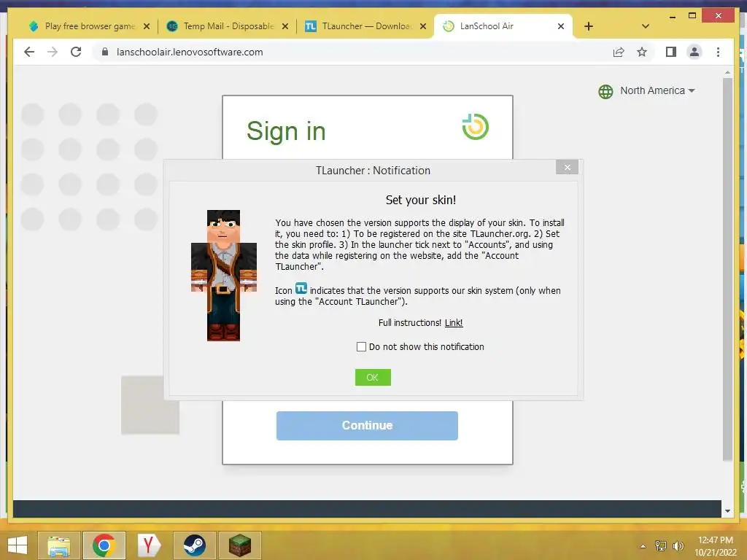Click the Set your skin! heading

pos(421,200)
